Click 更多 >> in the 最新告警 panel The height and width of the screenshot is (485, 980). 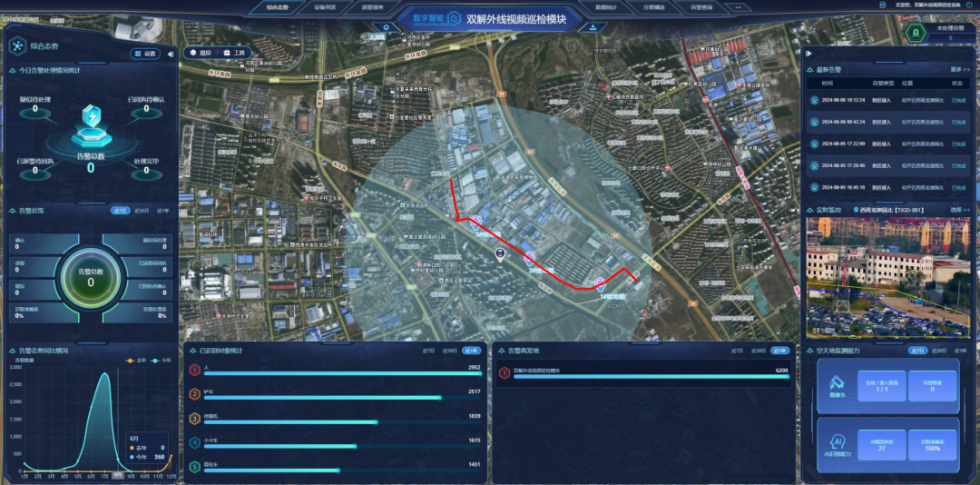click(960, 69)
